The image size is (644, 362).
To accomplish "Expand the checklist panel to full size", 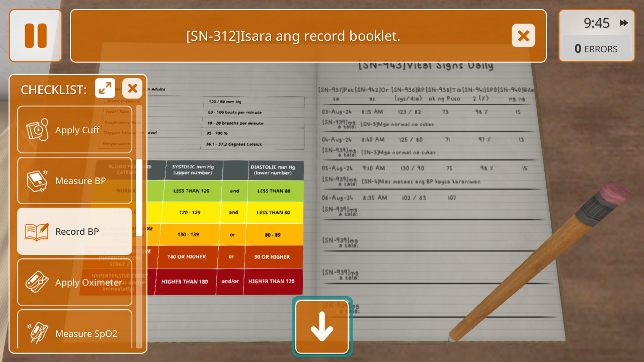I will tap(105, 88).
